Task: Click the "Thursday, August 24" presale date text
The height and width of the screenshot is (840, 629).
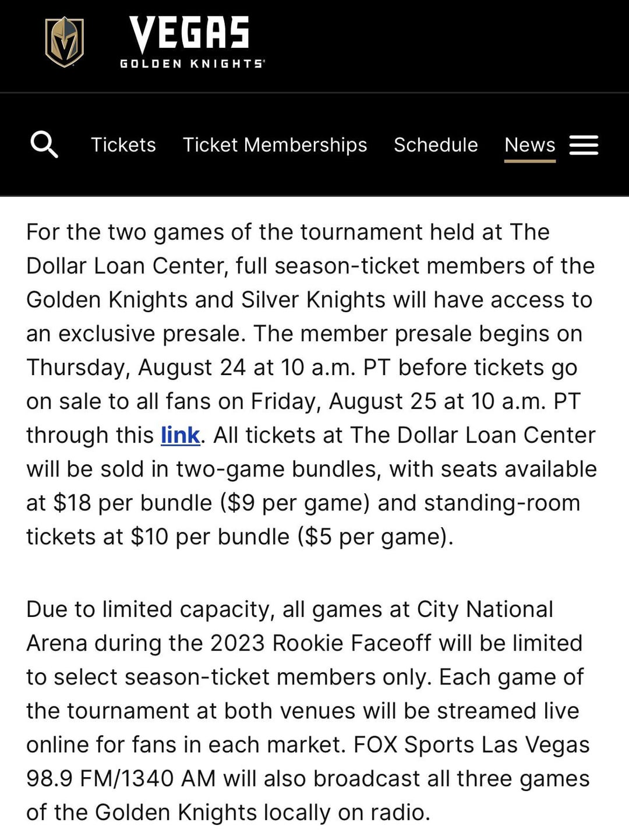Action: click(x=136, y=368)
